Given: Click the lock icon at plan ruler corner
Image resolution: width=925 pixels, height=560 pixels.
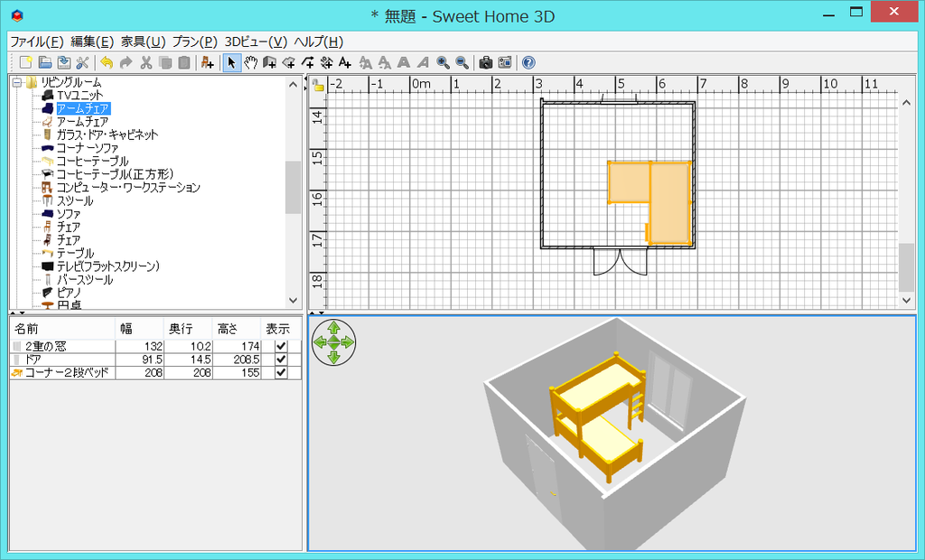Looking at the screenshot, I should tap(319, 85).
